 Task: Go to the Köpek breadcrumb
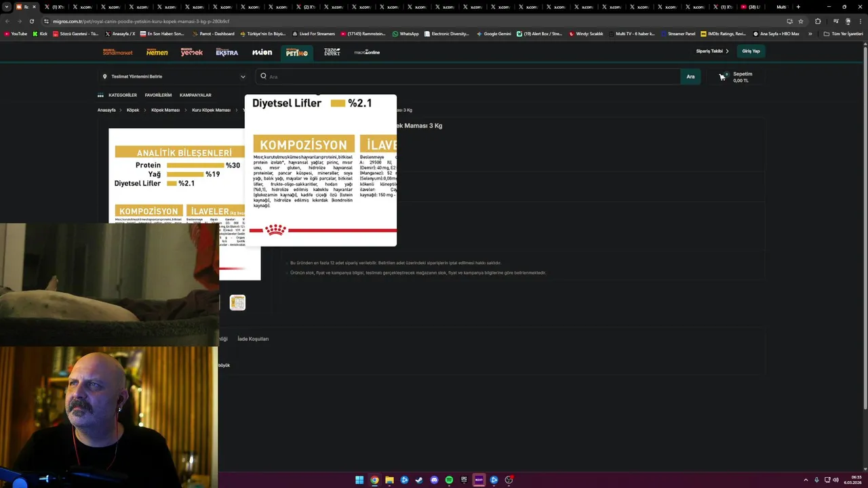click(x=133, y=110)
